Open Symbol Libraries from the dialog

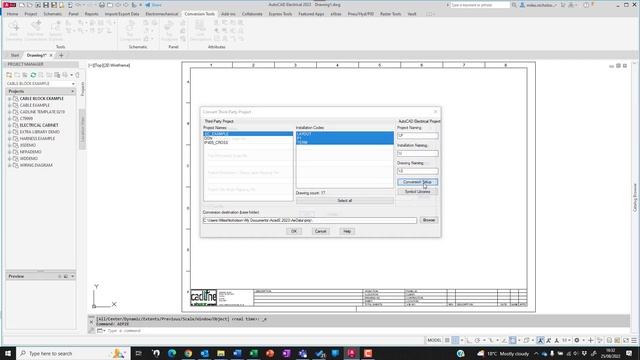[x=417, y=191]
